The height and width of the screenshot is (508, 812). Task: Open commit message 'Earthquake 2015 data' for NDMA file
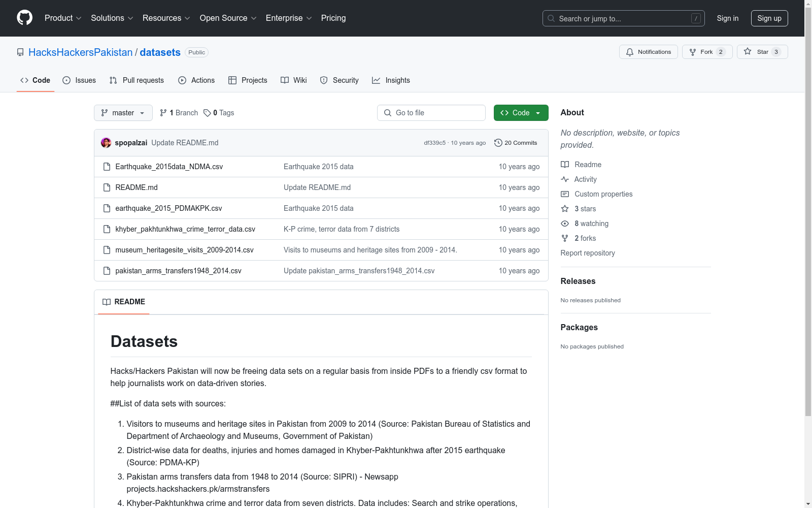pos(319,167)
